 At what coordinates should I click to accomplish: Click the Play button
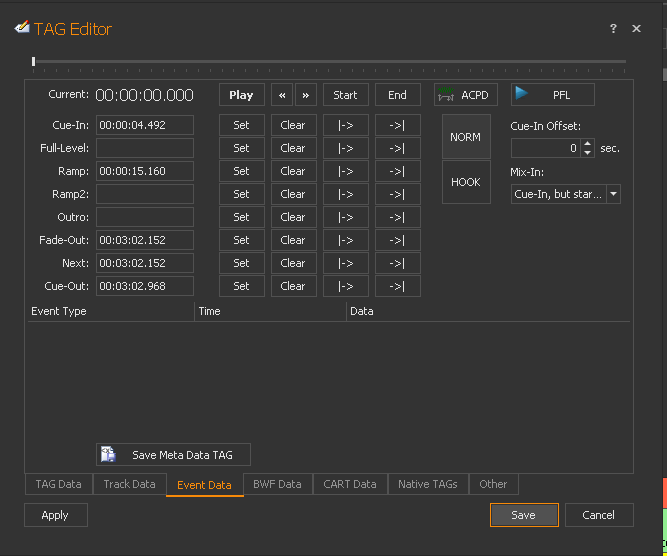(242, 94)
